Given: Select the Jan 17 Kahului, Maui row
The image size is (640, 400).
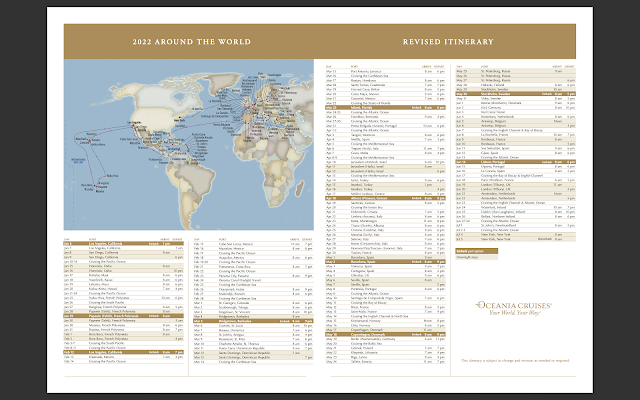Looking at the screenshot, I should (124, 275).
